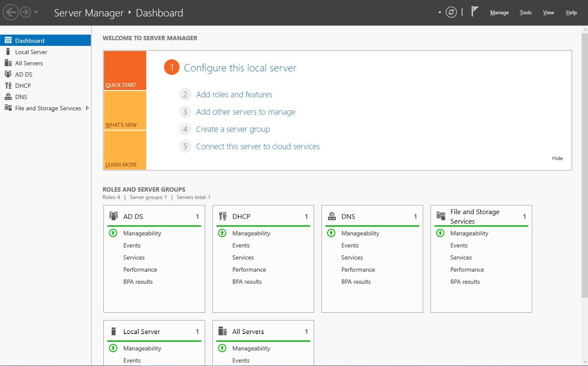
Task: Open the View menu
Action: (x=549, y=13)
